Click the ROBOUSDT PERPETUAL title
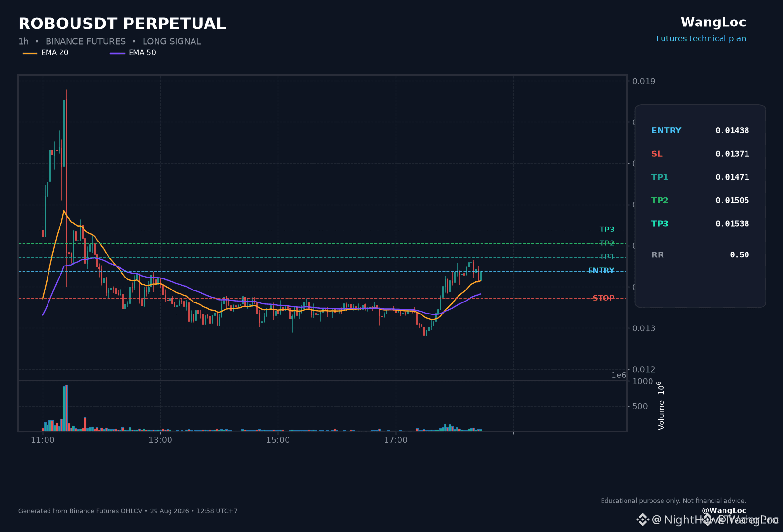The height and width of the screenshot is (532, 783). 122,24
